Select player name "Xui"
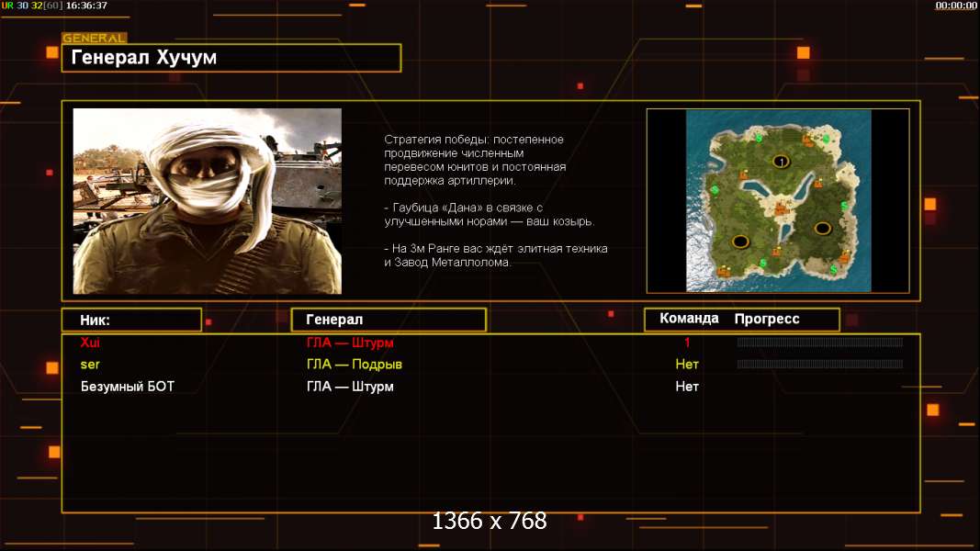The height and width of the screenshot is (551, 980). [x=90, y=343]
